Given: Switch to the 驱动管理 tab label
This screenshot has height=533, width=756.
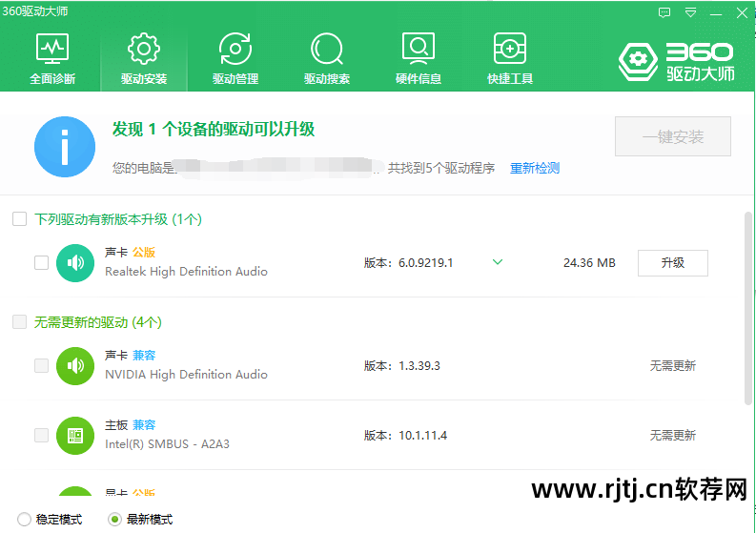Looking at the screenshot, I should pos(235,78).
